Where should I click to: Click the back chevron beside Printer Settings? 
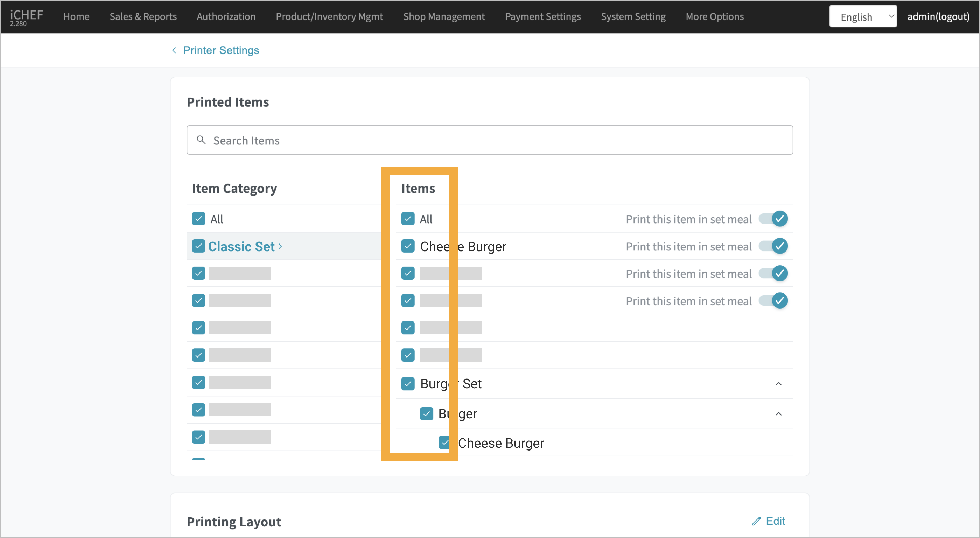pyautogui.click(x=174, y=50)
